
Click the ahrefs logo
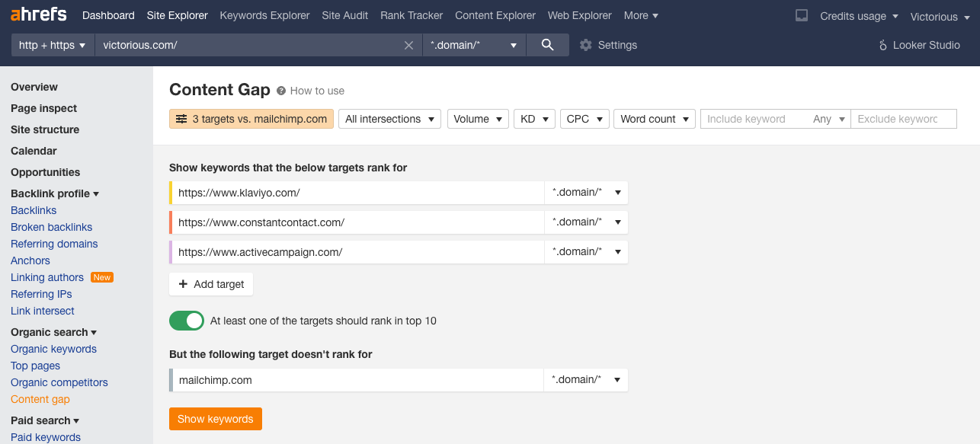pos(38,14)
